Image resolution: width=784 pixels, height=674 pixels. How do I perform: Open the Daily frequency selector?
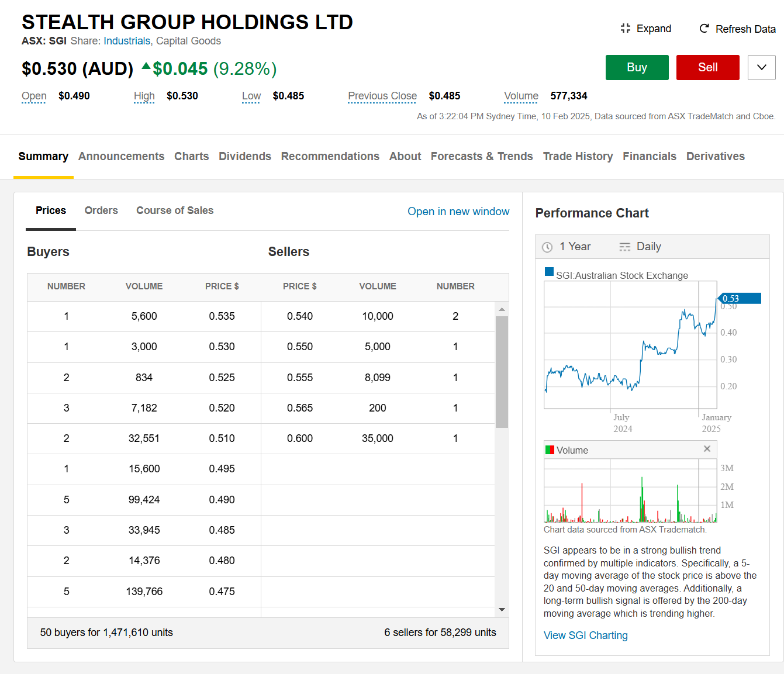click(x=648, y=247)
